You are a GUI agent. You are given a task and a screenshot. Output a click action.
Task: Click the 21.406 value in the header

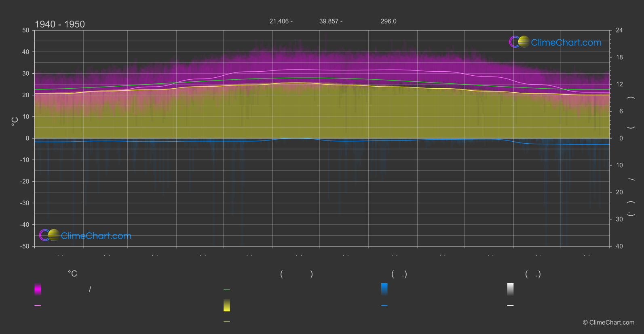[x=279, y=21]
